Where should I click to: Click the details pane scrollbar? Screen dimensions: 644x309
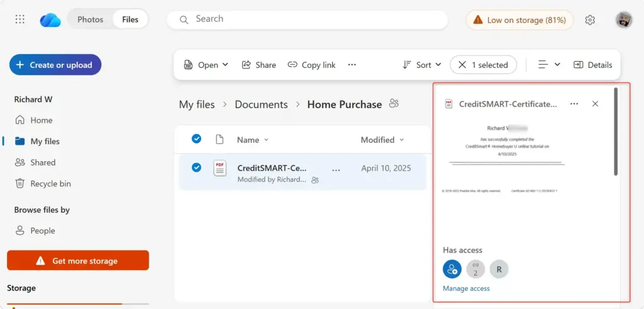[616, 132]
